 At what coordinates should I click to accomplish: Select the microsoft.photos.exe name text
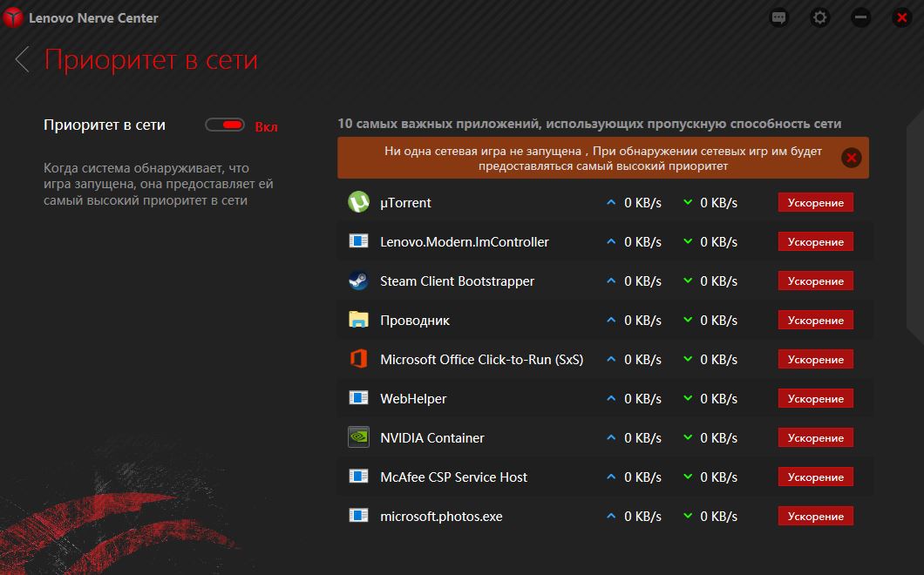[x=441, y=517]
